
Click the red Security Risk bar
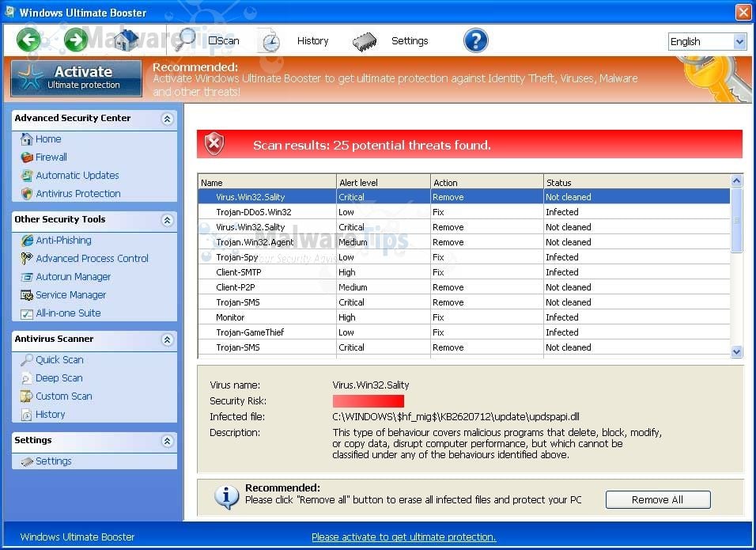(368, 401)
